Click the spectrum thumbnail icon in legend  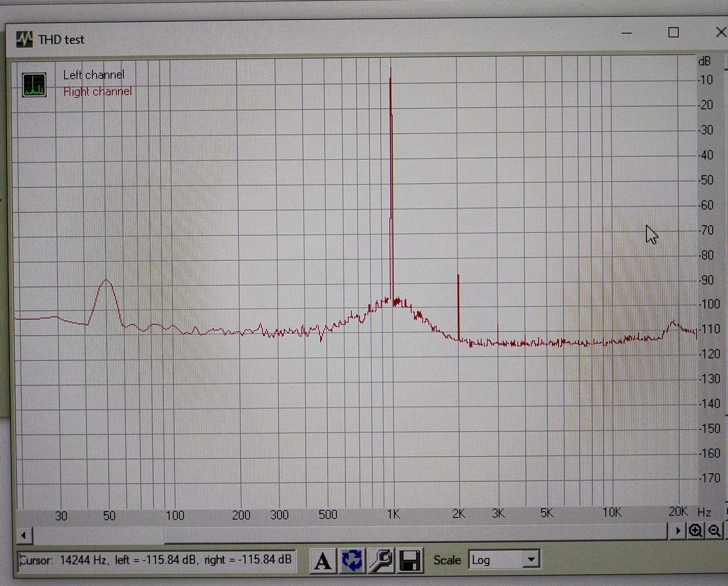tap(34, 85)
